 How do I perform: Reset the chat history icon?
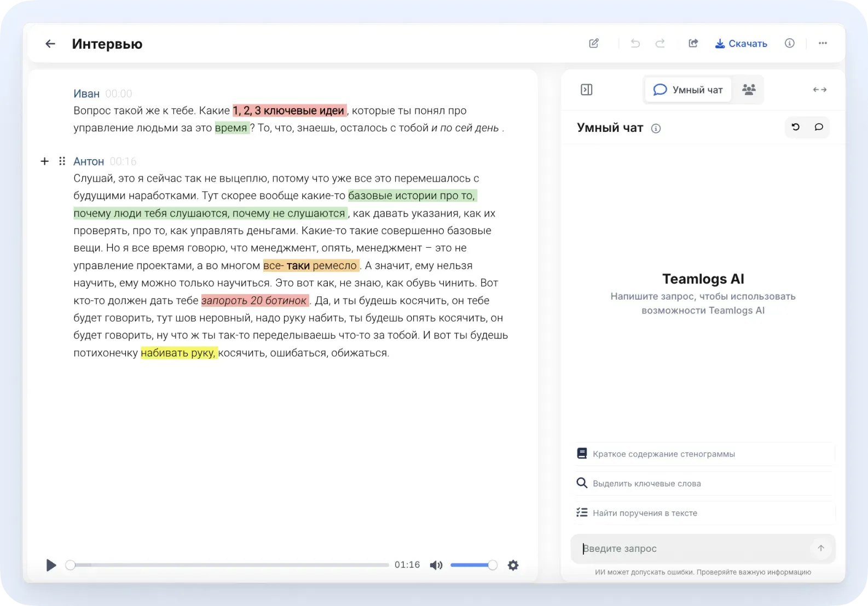click(x=796, y=127)
